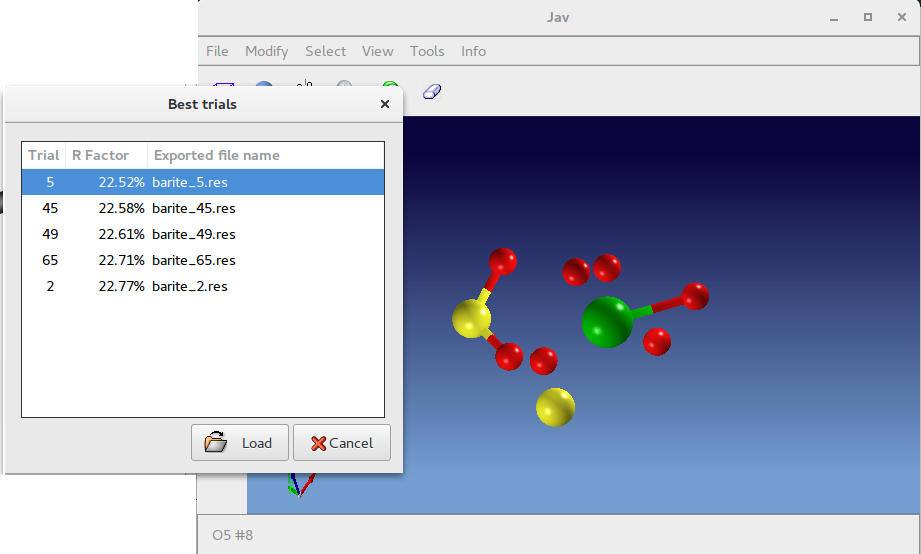Sort by Exported file name column header
This screenshot has height=554, width=921.
tap(265, 155)
